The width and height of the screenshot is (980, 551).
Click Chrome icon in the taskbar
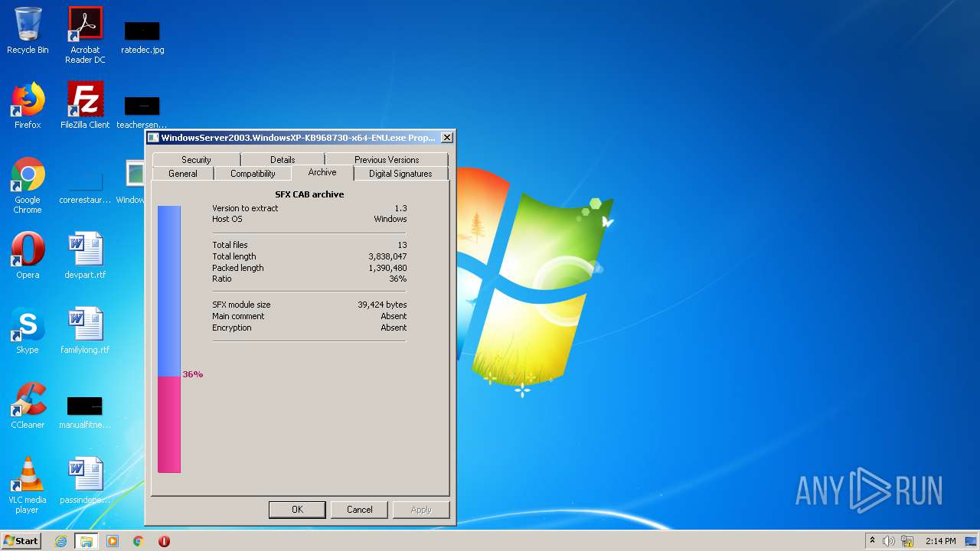[139, 541]
